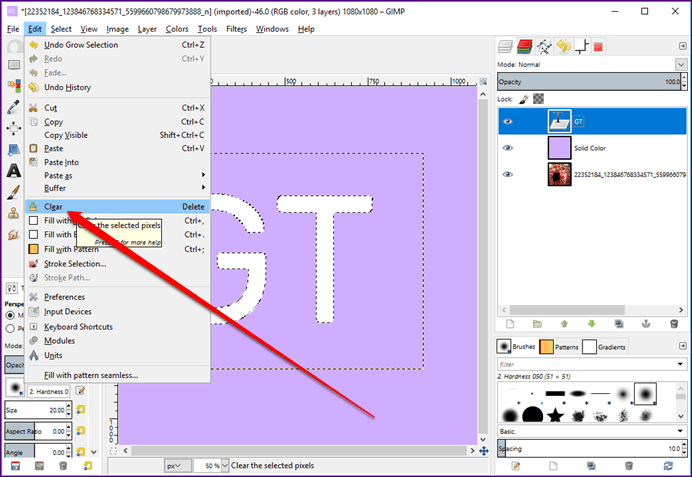Image resolution: width=692 pixels, height=477 pixels.
Task: Delete the selected brush
Action: [x=629, y=466]
